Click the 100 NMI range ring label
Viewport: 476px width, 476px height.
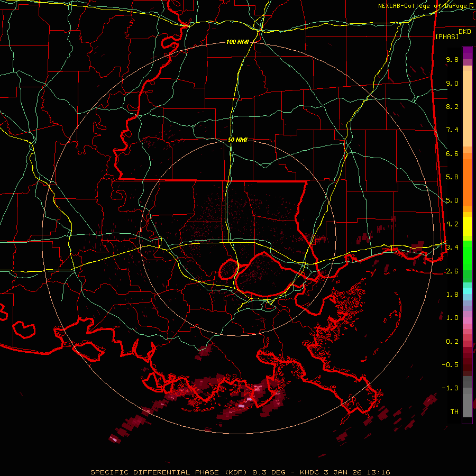(237, 42)
